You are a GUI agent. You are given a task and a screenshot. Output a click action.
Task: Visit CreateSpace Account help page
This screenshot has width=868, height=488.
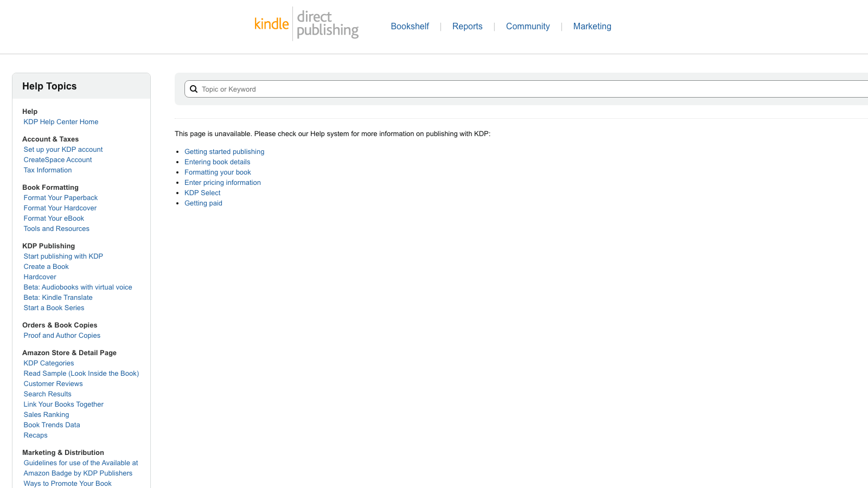pos(58,160)
